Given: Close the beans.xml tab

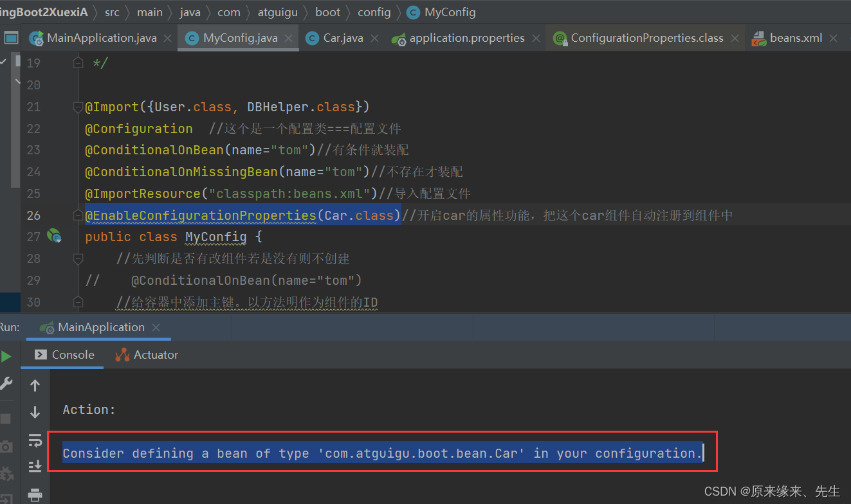Looking at the screenshot, I should coord(834,39).
